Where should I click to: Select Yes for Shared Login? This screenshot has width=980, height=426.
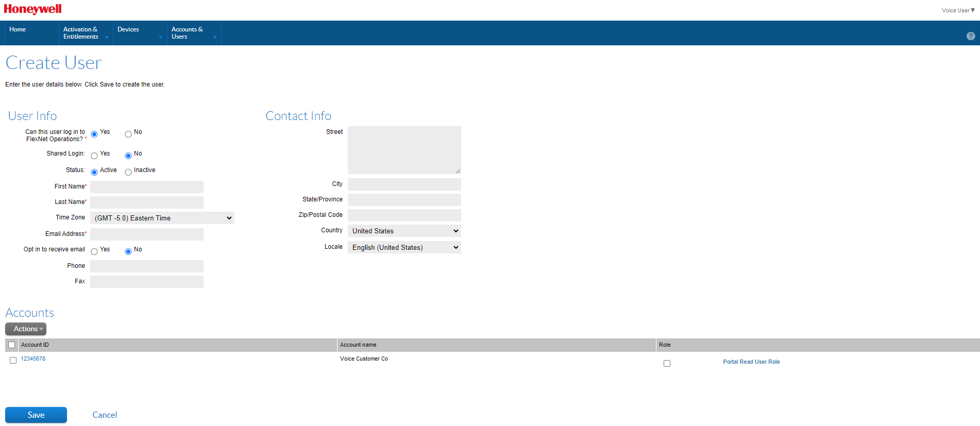[94, 156]
